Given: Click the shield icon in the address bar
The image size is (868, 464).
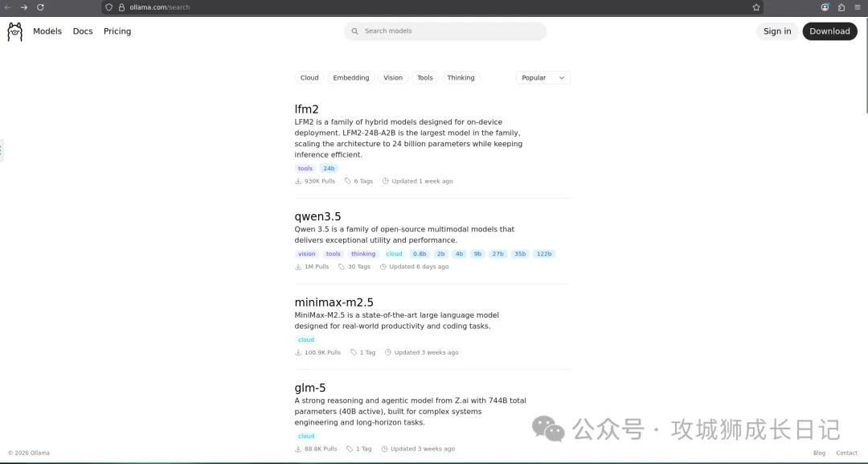Looking at the screenshot, I should tap(109, 7).
